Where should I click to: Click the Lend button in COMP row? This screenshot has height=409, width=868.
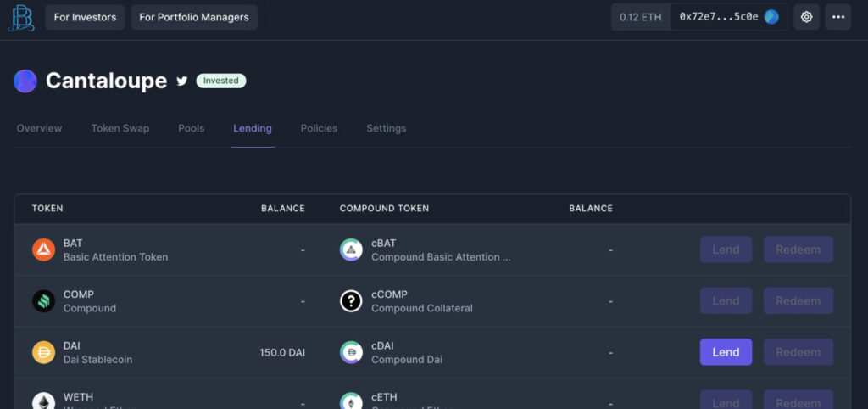point(726,300)
